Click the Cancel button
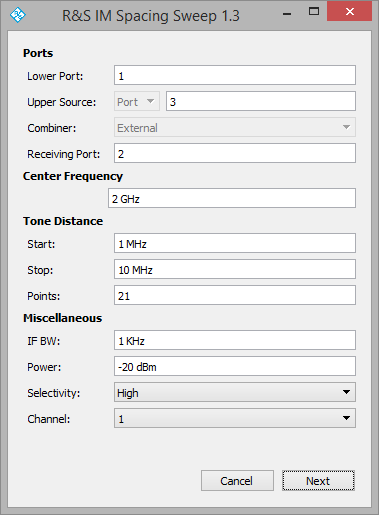The height and width of the screenshot is (515, 379). (x=237, y=481)
